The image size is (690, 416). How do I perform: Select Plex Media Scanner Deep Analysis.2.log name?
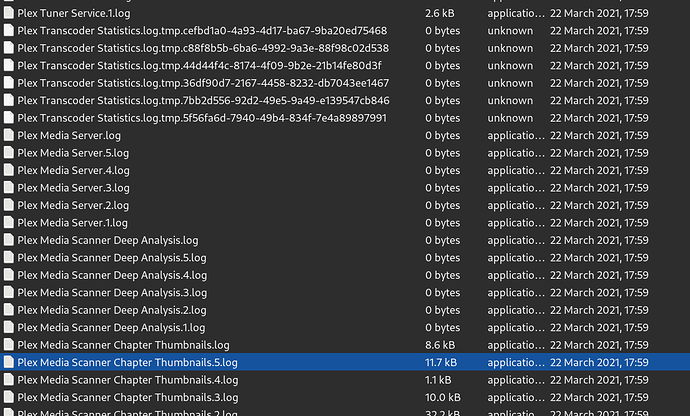coord(112,310)
